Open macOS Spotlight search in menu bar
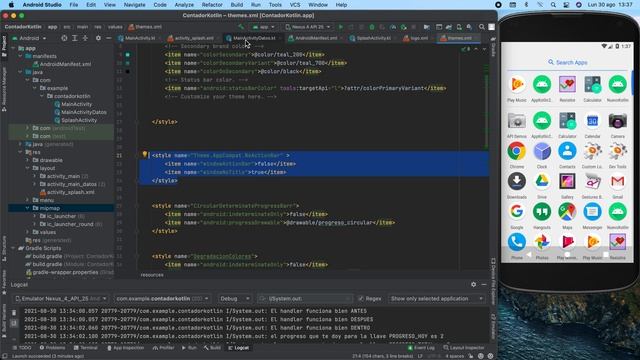The image size is (640, 360). 553,5
